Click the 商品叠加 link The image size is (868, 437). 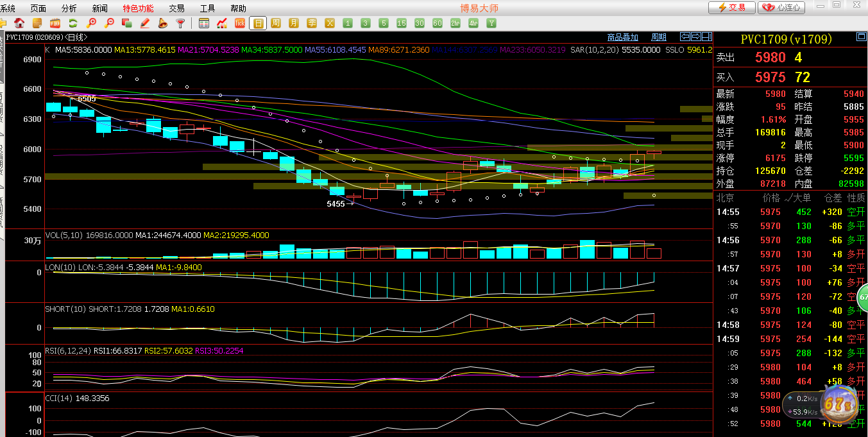pyautogui.click(x=623, y=37)
